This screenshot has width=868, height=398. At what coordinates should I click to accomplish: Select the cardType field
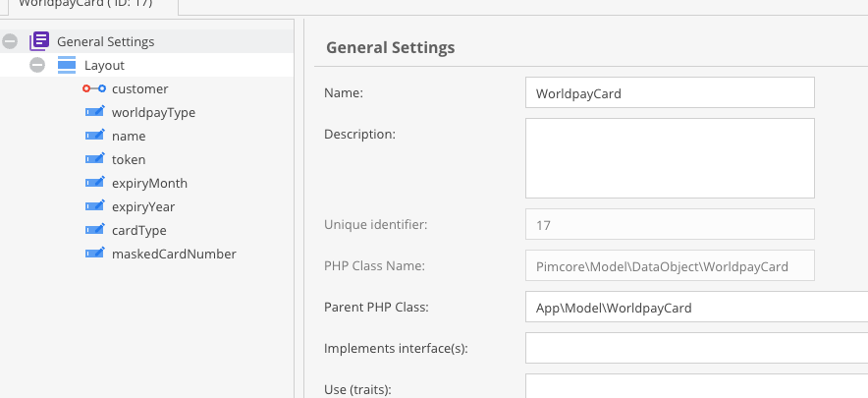[x=139, y=230]
